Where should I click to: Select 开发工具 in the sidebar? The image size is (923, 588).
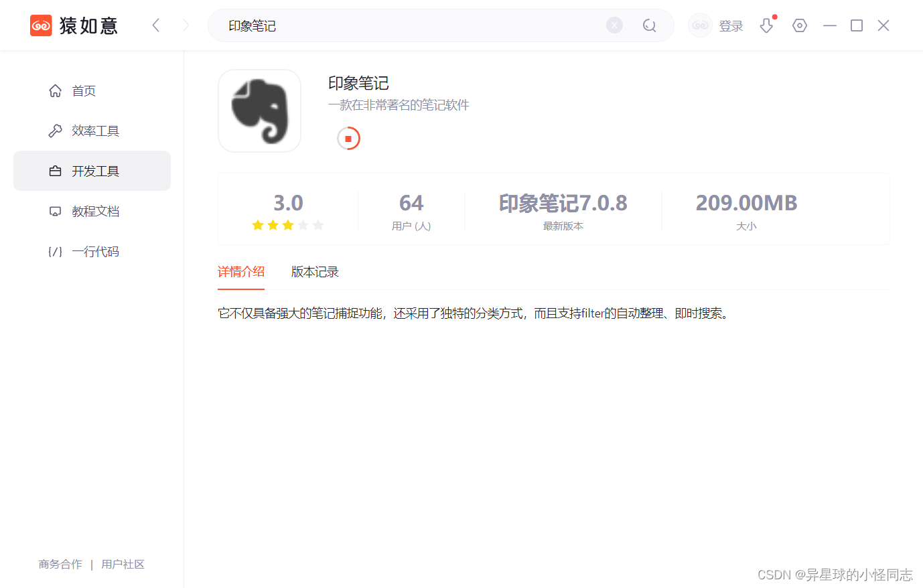click(92, 171)
